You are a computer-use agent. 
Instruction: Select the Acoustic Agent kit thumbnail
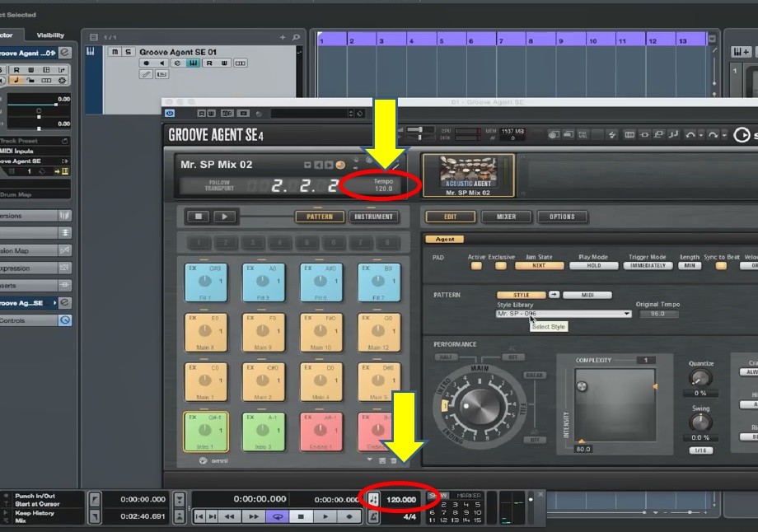point(468,175)
